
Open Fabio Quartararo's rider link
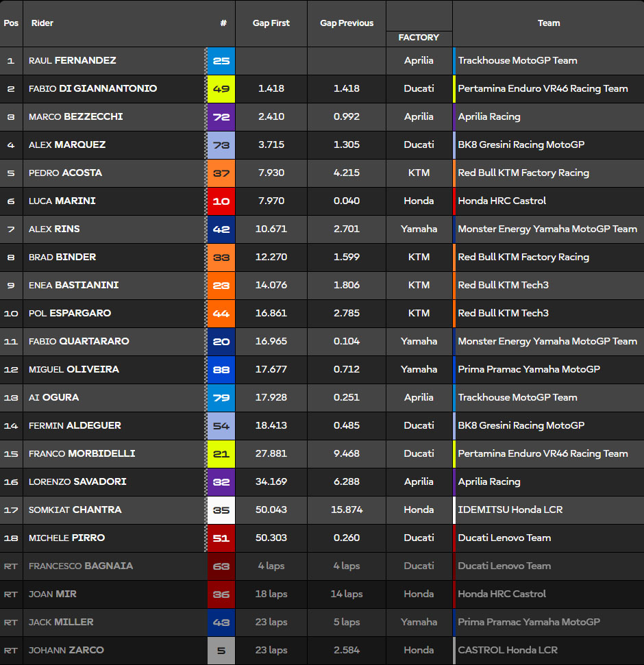point(79,342)
